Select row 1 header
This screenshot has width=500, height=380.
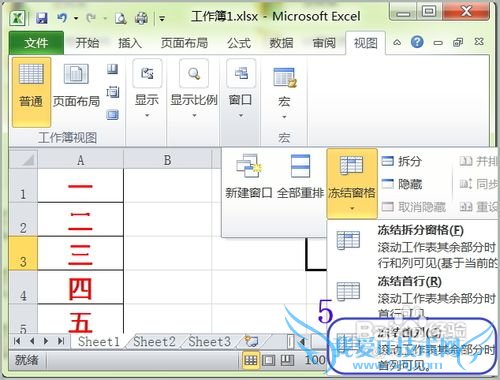[x=23, y=186]
